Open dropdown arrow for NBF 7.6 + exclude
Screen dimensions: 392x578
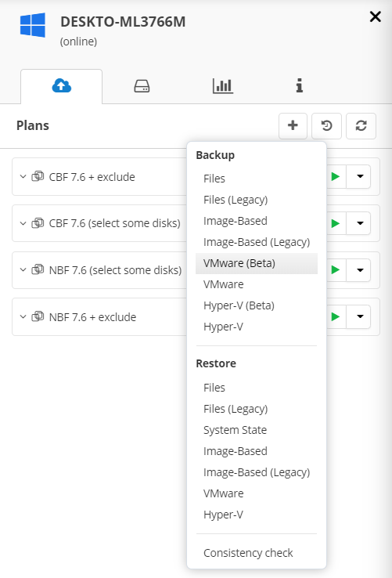[358, 316]
